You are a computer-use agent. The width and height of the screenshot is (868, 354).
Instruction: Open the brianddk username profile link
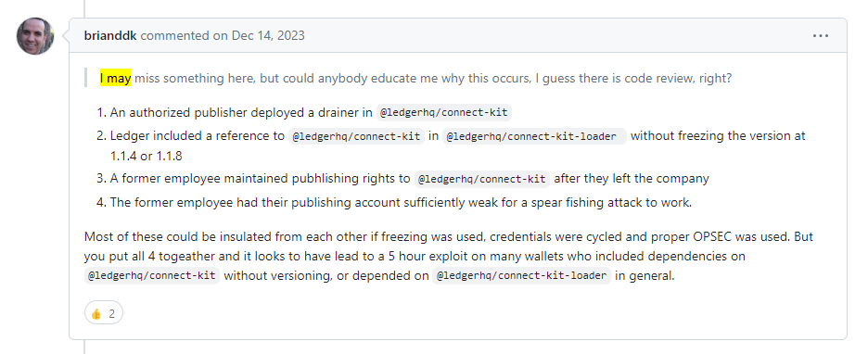coord(110,35)
